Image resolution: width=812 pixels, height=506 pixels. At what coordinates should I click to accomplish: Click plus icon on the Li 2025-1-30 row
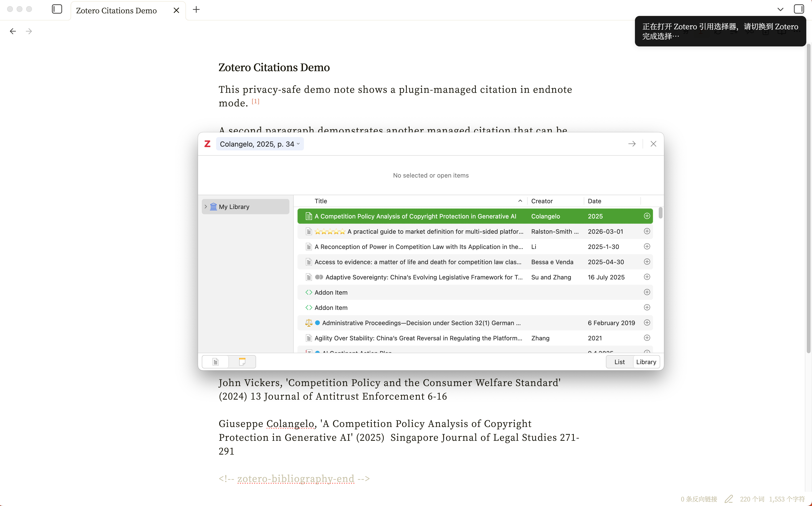tap(647, 247)
